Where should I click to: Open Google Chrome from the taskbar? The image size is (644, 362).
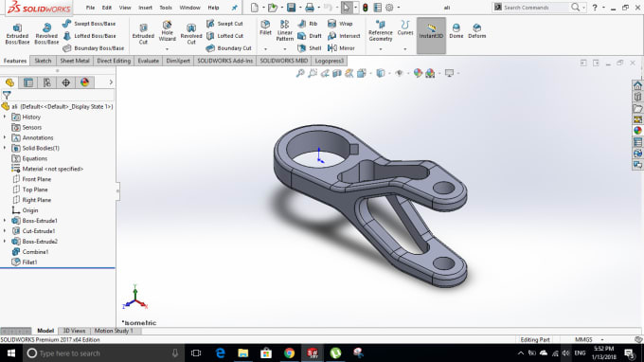289,353
